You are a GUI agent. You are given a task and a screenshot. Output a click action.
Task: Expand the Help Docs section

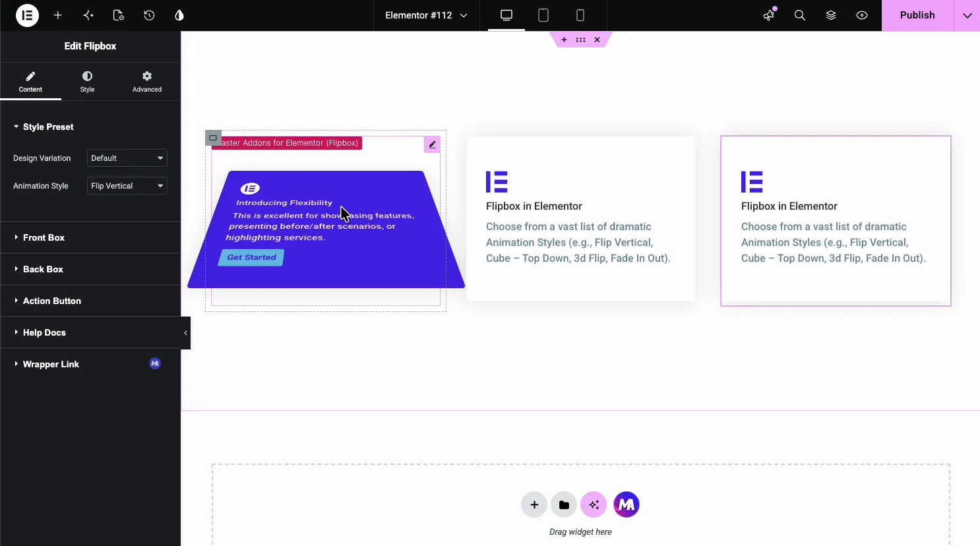pos(90,332)
